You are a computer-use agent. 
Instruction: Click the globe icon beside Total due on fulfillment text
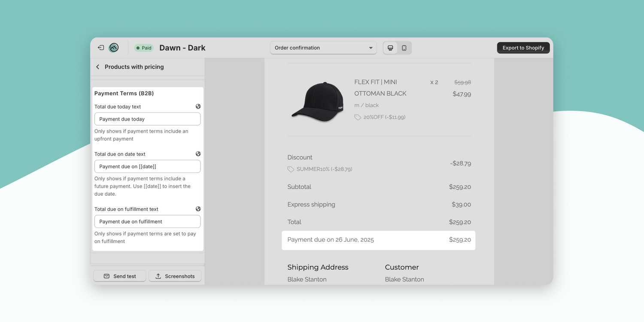pos(198,209)
